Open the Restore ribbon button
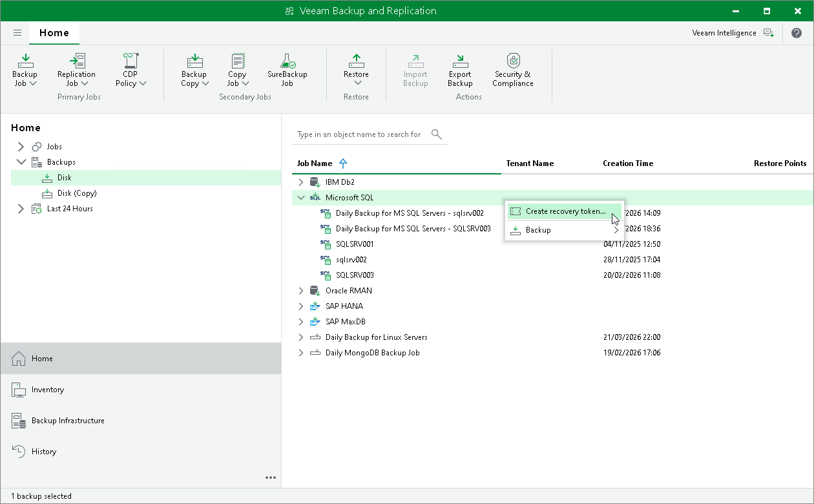Image resolution: width=814 pixels, height=504 pixels. click(x=356, y=70)
